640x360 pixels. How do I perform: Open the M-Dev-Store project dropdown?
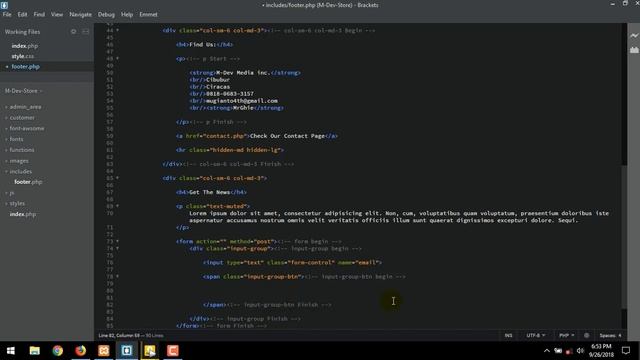[x=23, y=91]
